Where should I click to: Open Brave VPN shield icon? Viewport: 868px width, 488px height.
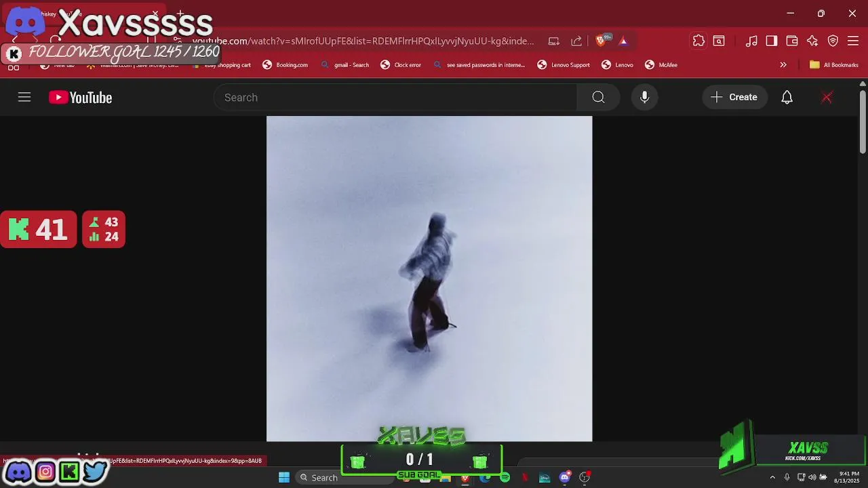pos(833,41)
